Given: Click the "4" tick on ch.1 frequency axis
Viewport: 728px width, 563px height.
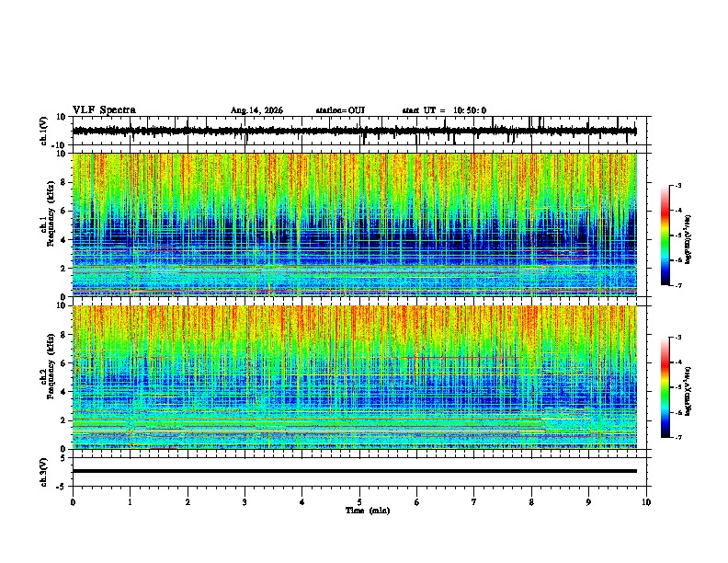Looking at the screenshot, I should (64, 240).
